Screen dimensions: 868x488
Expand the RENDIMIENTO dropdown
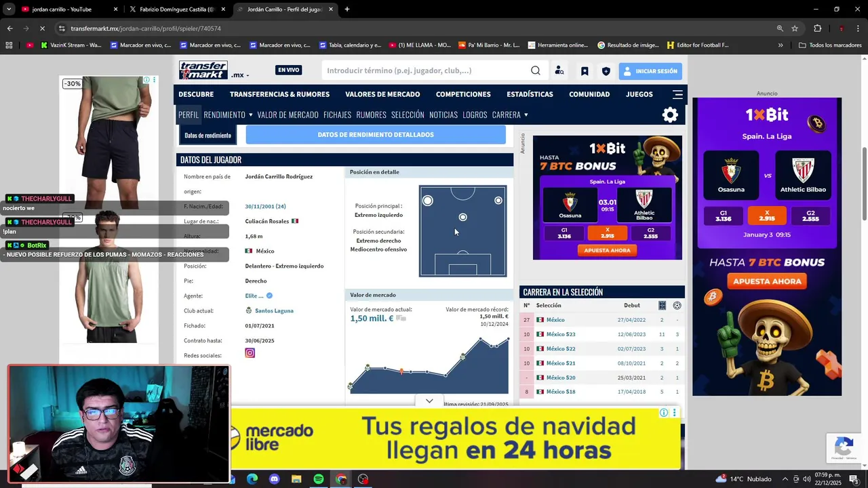point(228,115)
